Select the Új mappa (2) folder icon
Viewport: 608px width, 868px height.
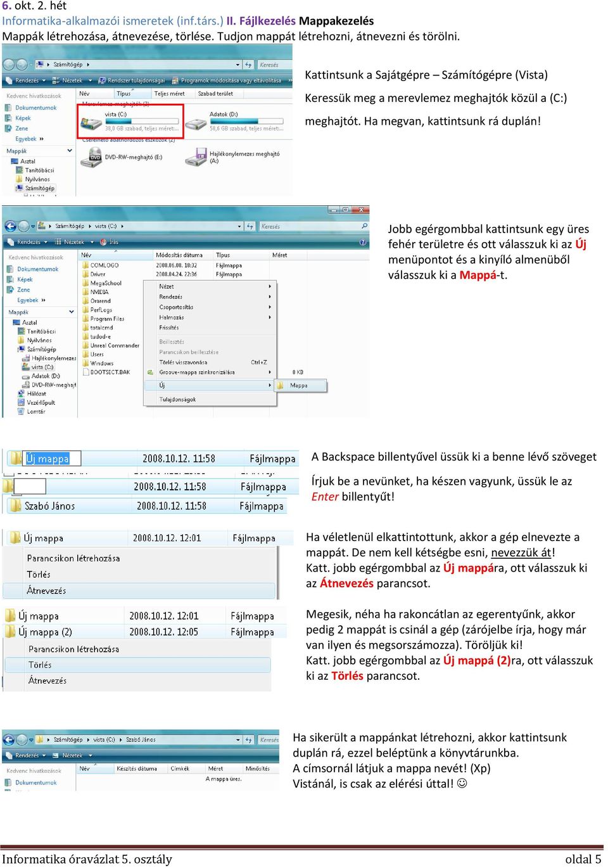click(10, 632)
